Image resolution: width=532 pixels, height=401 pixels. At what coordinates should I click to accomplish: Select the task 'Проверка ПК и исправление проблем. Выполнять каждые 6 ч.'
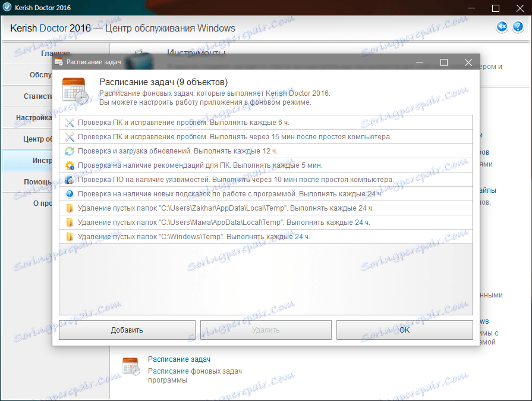click(266, 123)
